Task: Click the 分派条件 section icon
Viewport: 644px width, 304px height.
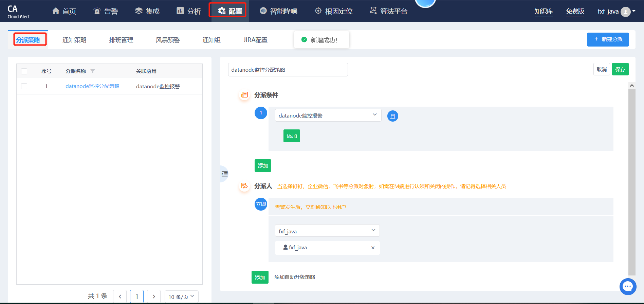Action: [x=244, y=95]
